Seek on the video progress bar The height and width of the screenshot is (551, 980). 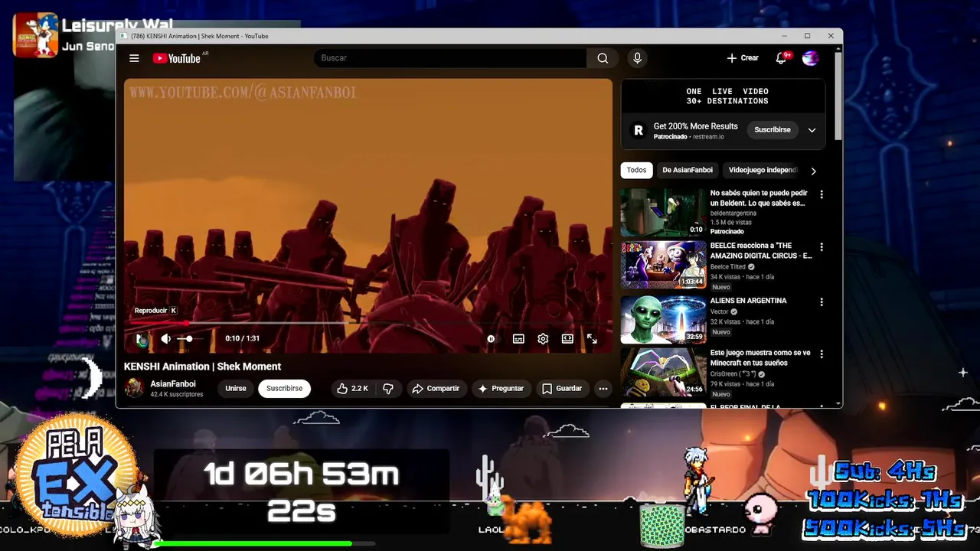pos(368,323)
